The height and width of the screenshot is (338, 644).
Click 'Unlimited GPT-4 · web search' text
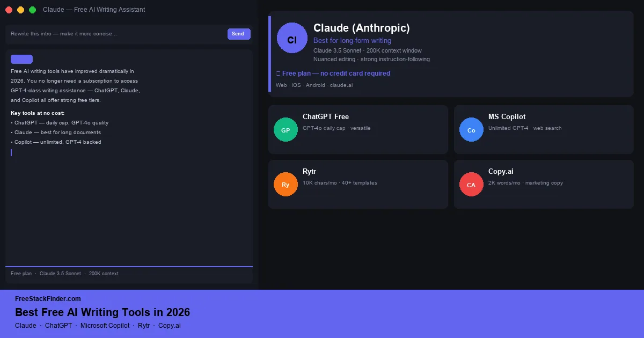[x=525, y=128]
